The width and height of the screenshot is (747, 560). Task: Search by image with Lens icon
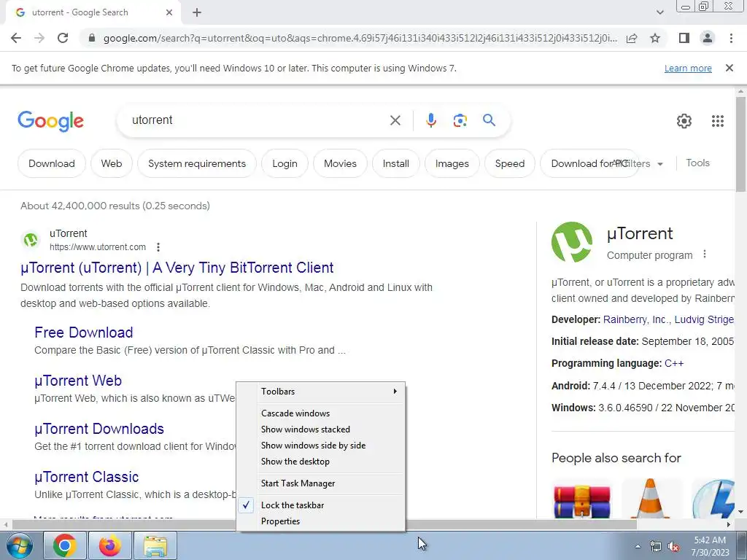tap(460, 120)
